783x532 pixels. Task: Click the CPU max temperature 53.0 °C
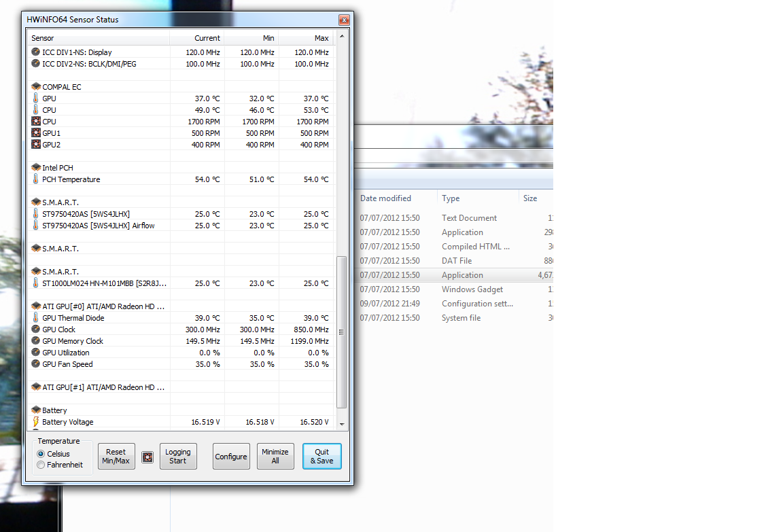(316, 110)
